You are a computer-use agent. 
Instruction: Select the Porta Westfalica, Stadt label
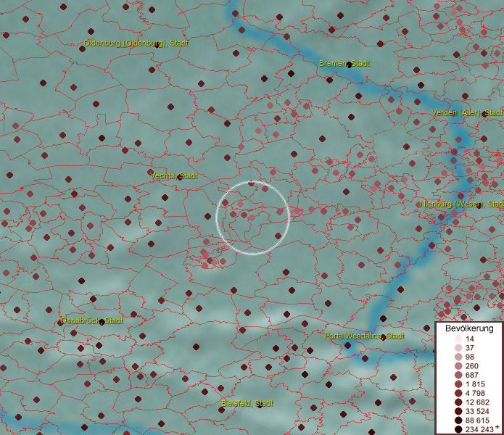(364, 336)
